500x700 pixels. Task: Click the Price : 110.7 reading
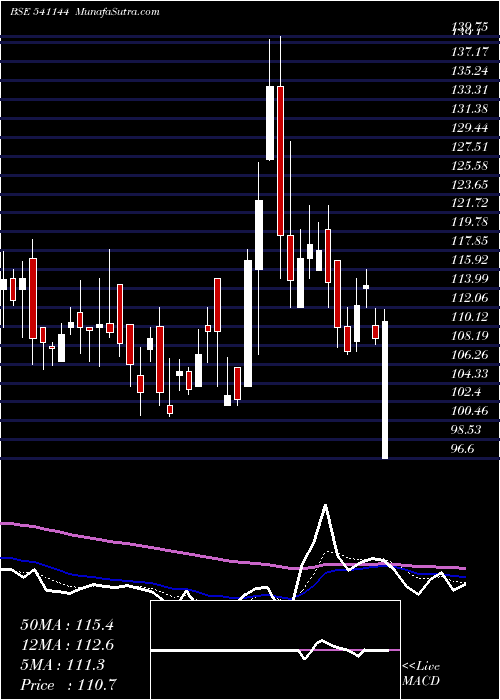(69, 685)
